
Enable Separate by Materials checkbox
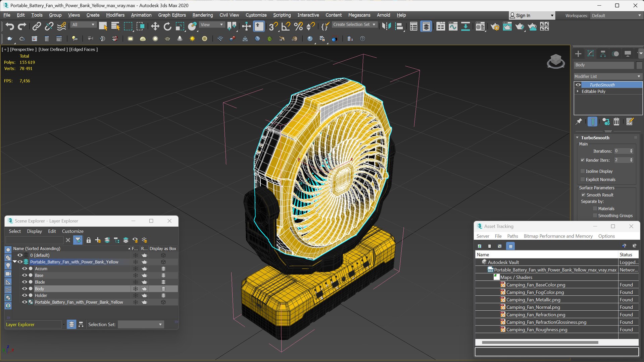(x=595, y=209)
